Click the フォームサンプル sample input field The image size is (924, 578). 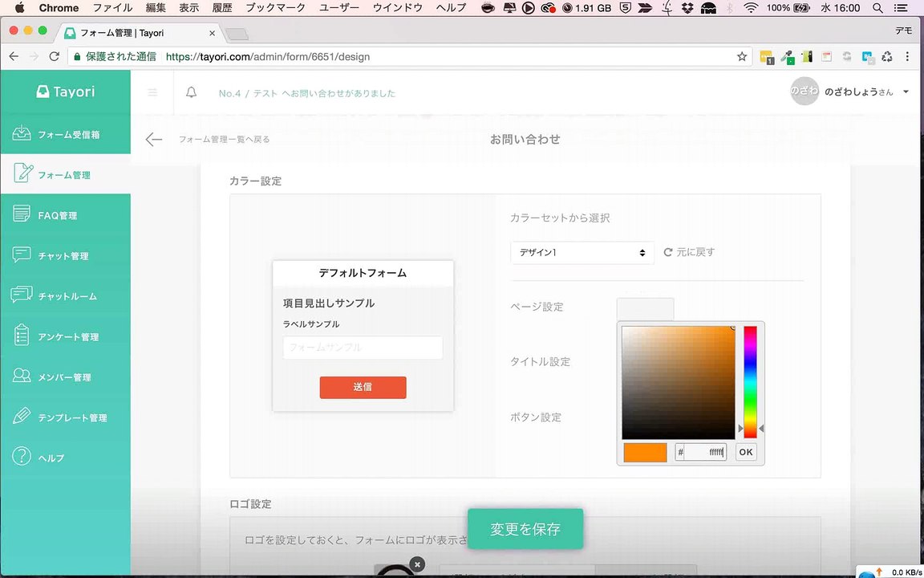[x=363, y=348]
